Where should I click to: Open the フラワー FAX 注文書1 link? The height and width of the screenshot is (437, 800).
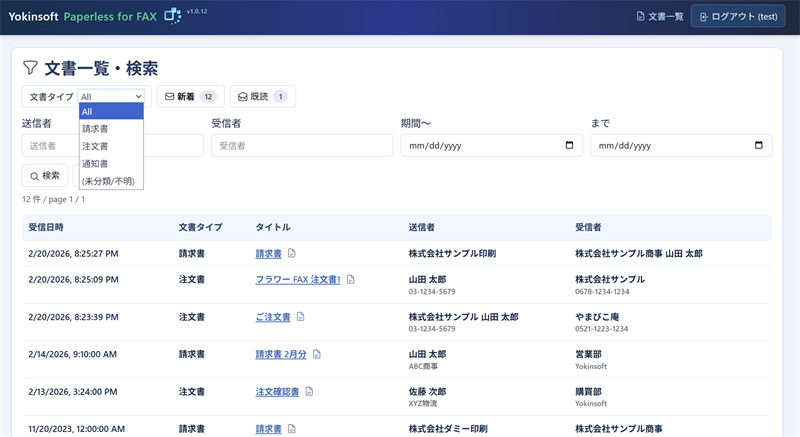point(297,279)
